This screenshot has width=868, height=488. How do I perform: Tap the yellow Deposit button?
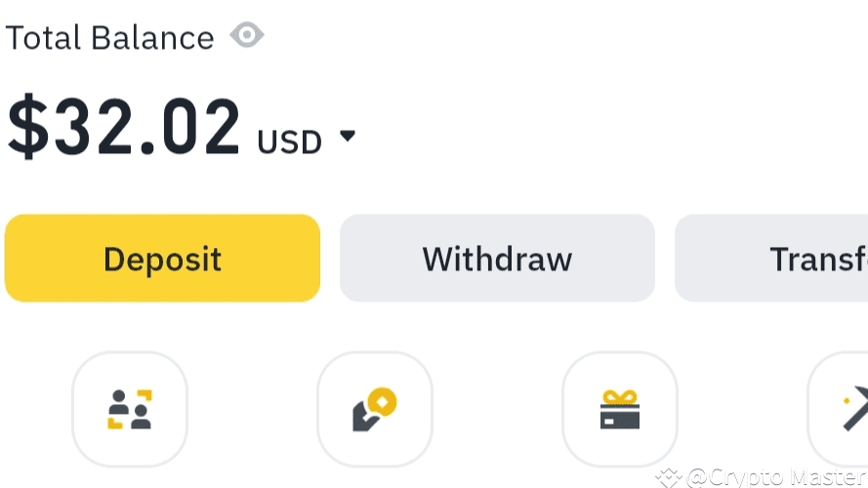pyautogui.click(x=162, y=258)
